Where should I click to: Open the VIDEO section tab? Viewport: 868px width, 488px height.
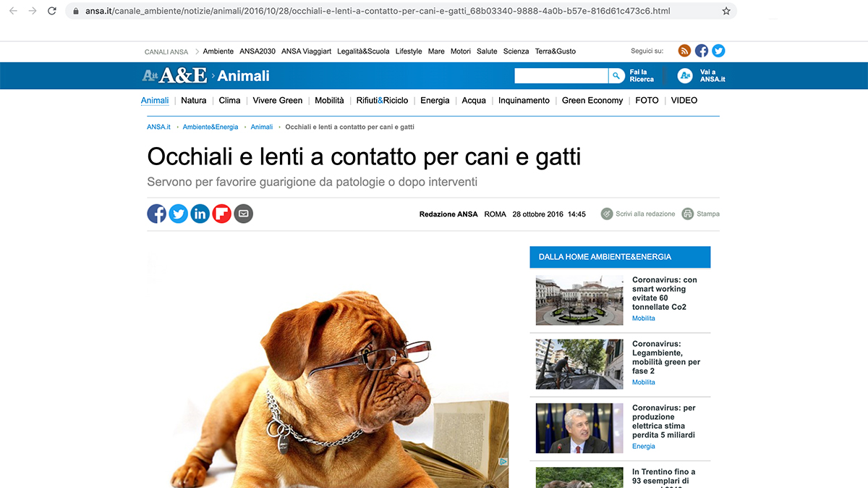click(x=684, y=101)
